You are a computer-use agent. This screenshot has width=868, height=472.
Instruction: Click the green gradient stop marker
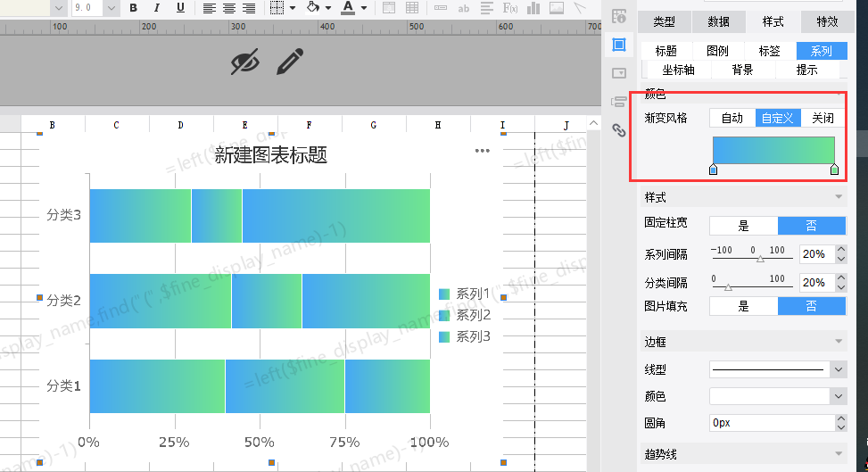pyautogui.click(x=834, y=170)
